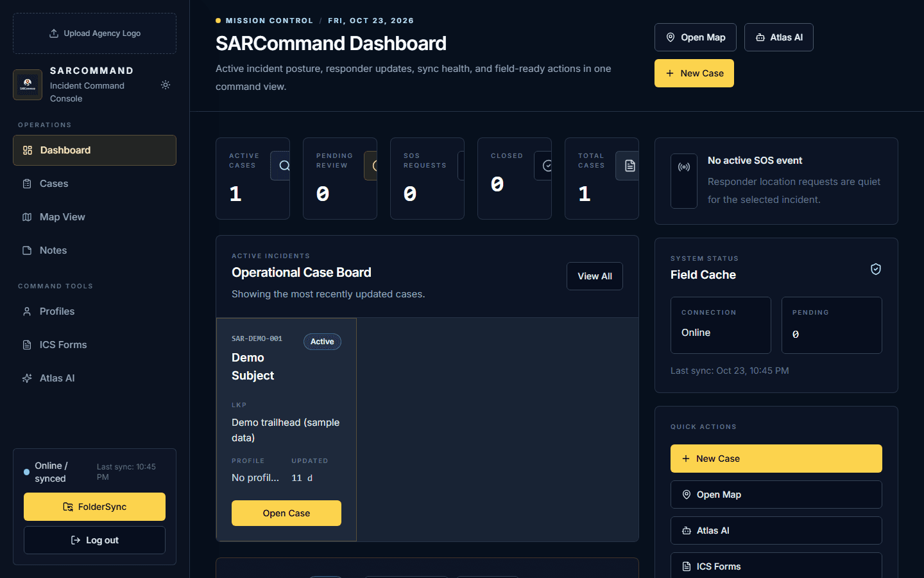Image resolution: width=924 pixels, height=578 pixels.
Task: Click the Online / synced status indicator
Action: point(51,472)
